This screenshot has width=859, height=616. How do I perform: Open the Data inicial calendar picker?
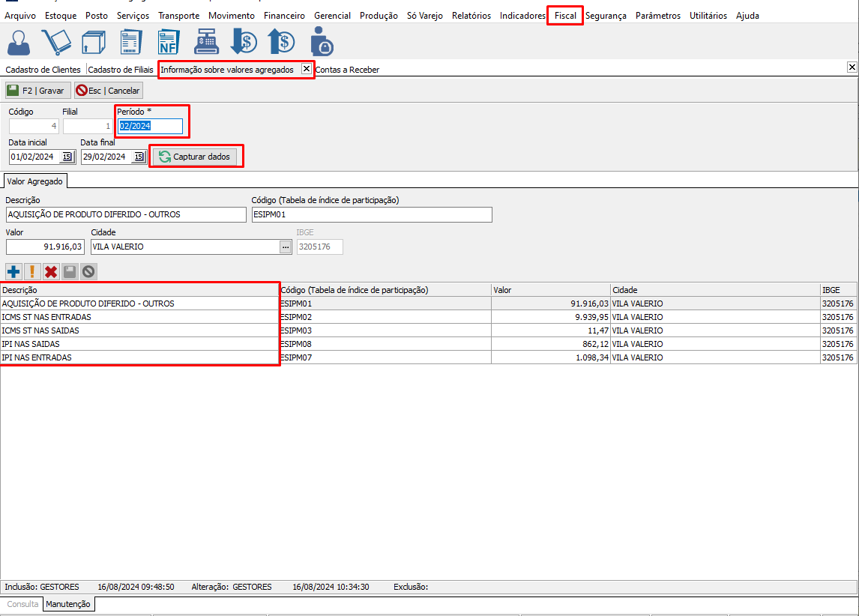pyautogui.click(x=67, y=157)
